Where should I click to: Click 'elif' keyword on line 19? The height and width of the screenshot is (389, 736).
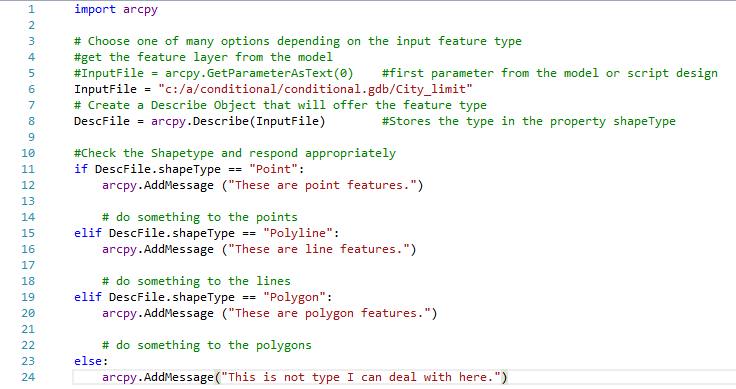click(x=88, y=297)
